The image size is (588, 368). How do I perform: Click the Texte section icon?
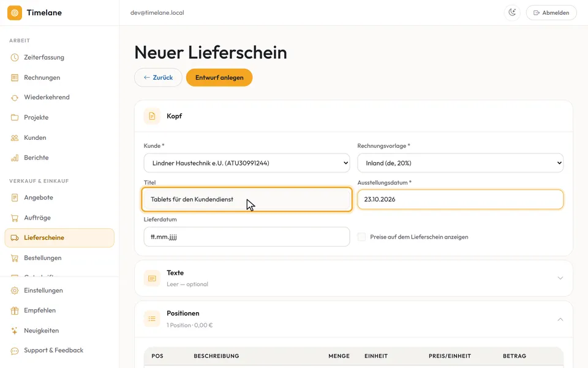point(152,278)
